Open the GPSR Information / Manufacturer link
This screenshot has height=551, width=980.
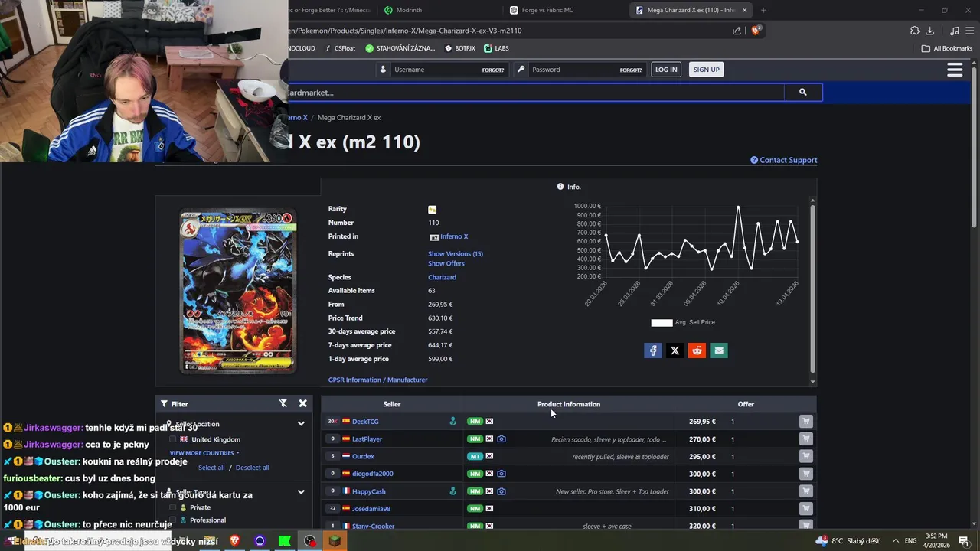(378, 380)
